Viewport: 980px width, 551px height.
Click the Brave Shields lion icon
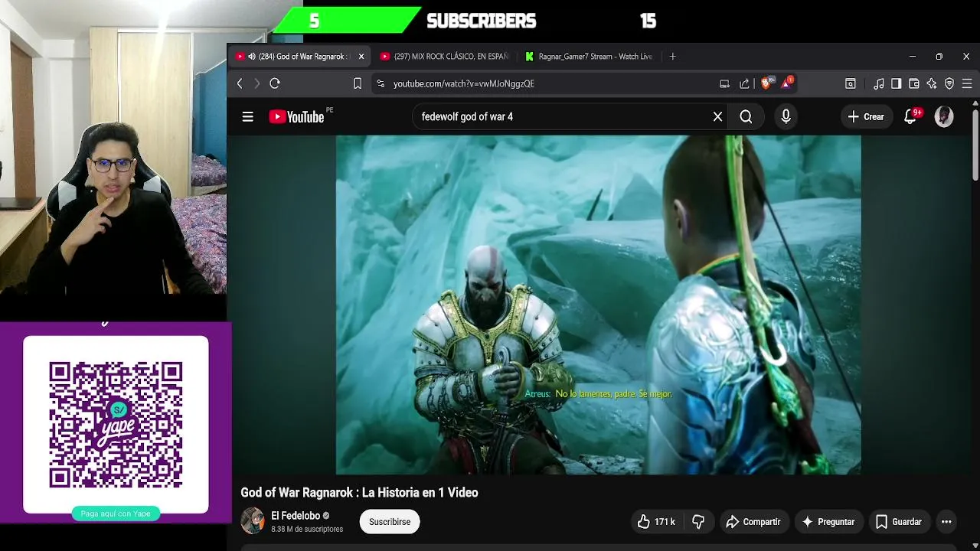(x=766, y=83)
